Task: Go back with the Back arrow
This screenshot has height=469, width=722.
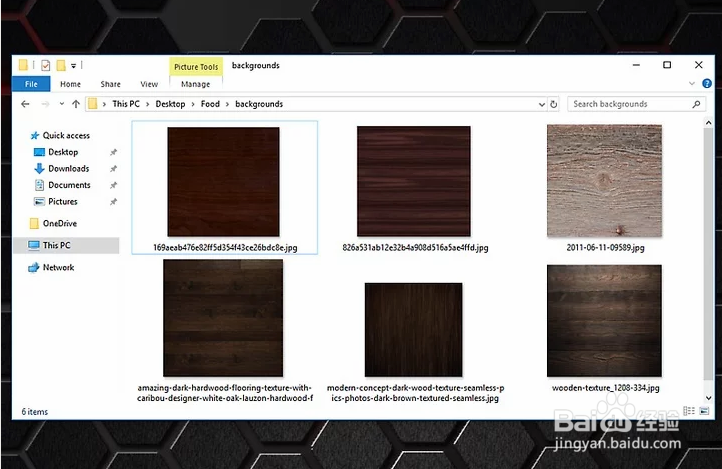Action: coord(25,104)
